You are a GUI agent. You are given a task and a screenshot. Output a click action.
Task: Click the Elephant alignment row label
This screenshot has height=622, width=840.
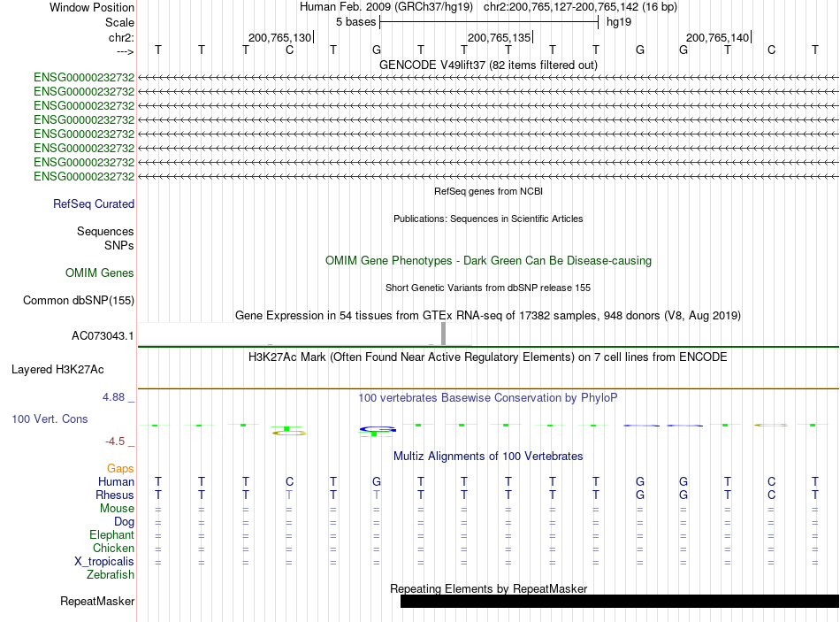[111, 534]
